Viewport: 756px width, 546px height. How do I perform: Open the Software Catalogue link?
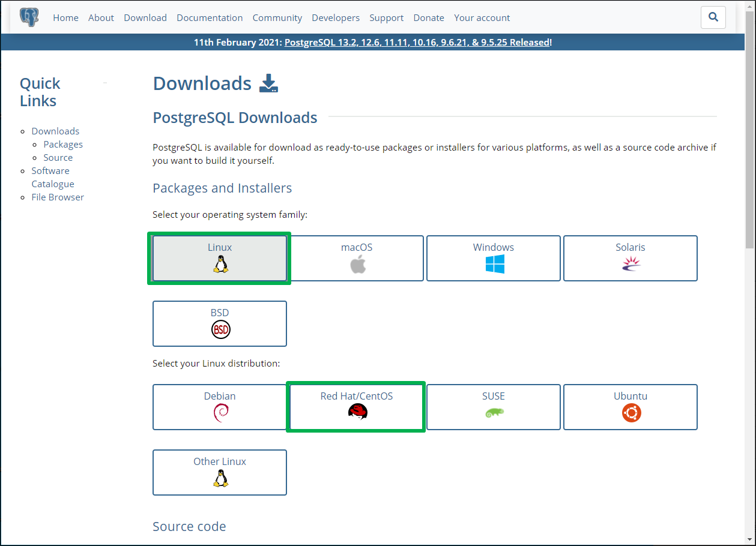53,177
